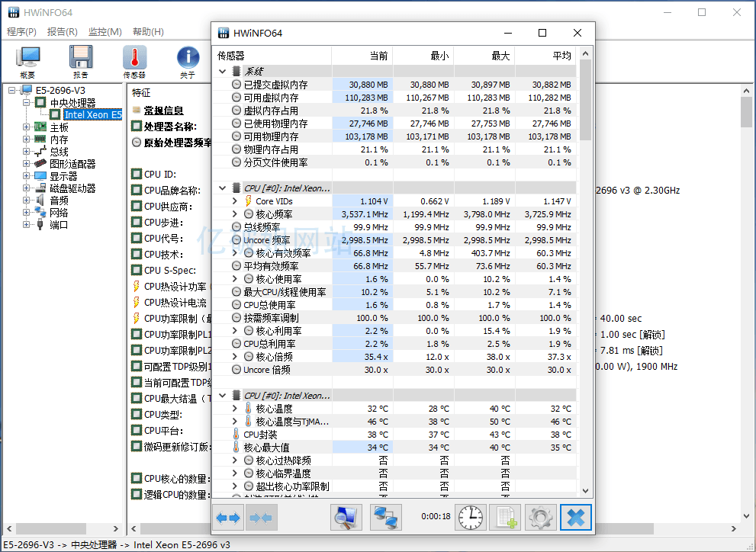Click the clock icon to reset timer

pyautogui.click(x=470, y=518)
